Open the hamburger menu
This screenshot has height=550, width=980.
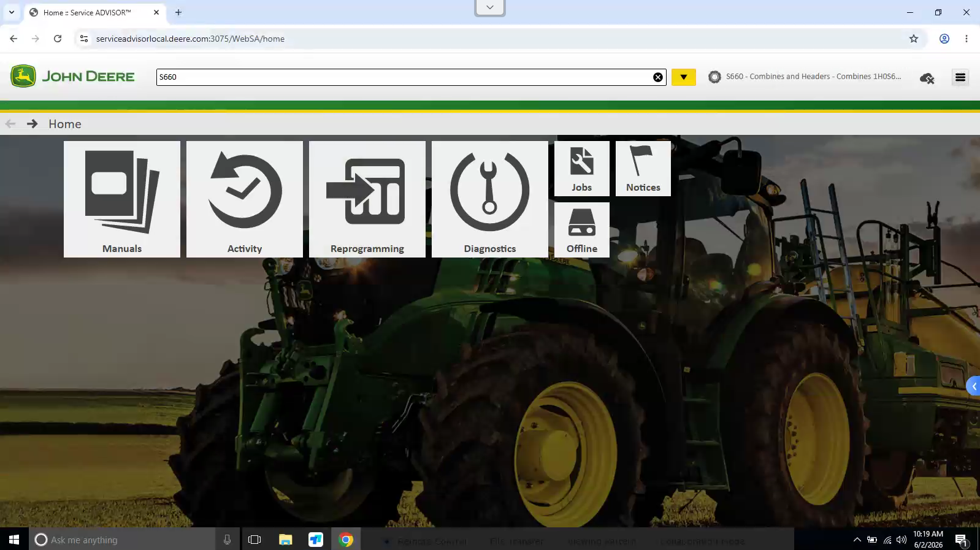tap(960, 77)
